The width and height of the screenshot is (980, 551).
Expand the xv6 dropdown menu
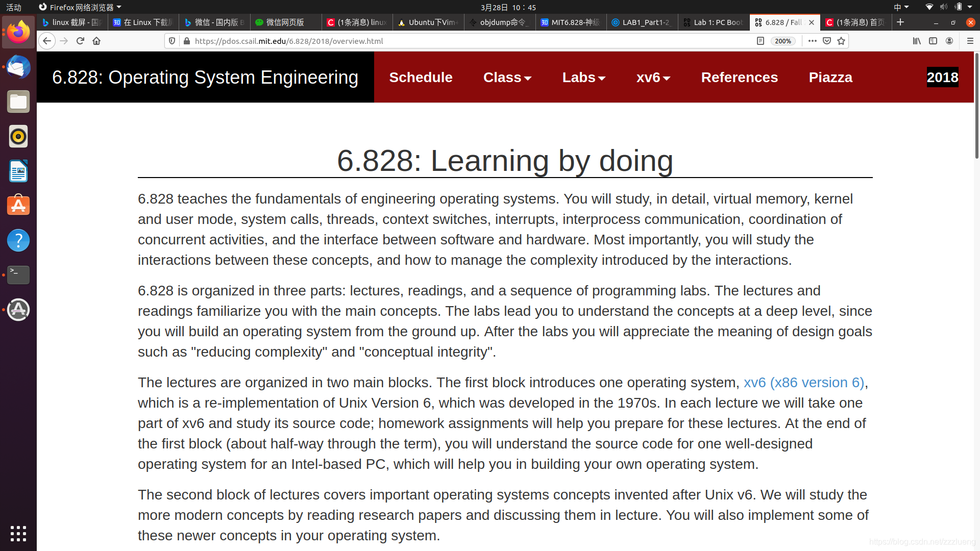(x=653, y=78)
